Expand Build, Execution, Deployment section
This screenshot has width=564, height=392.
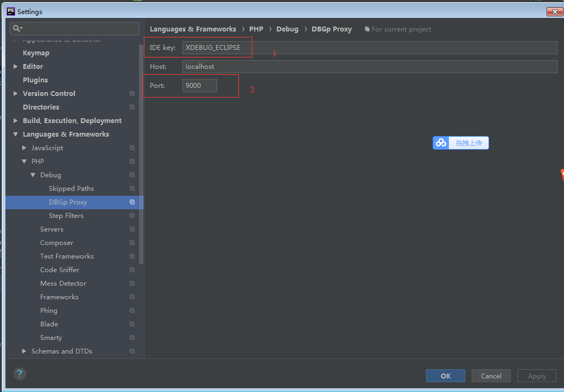pos(16,121)
